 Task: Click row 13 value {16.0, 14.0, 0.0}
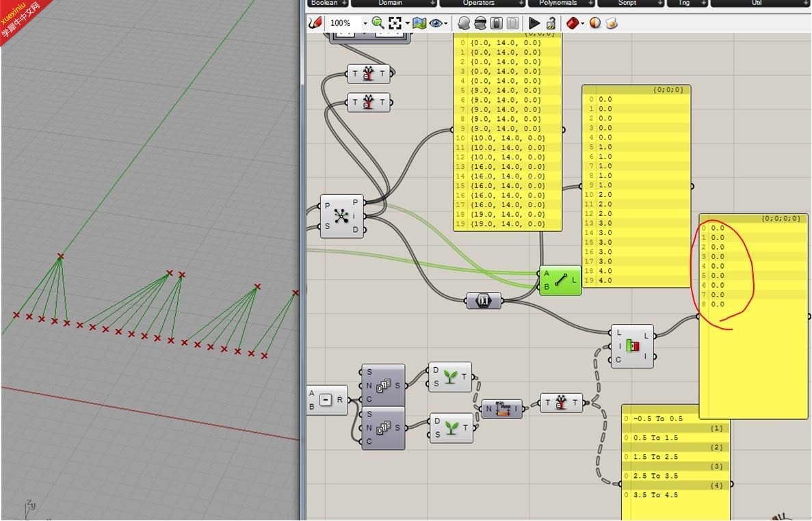click(x=508, y=167)
